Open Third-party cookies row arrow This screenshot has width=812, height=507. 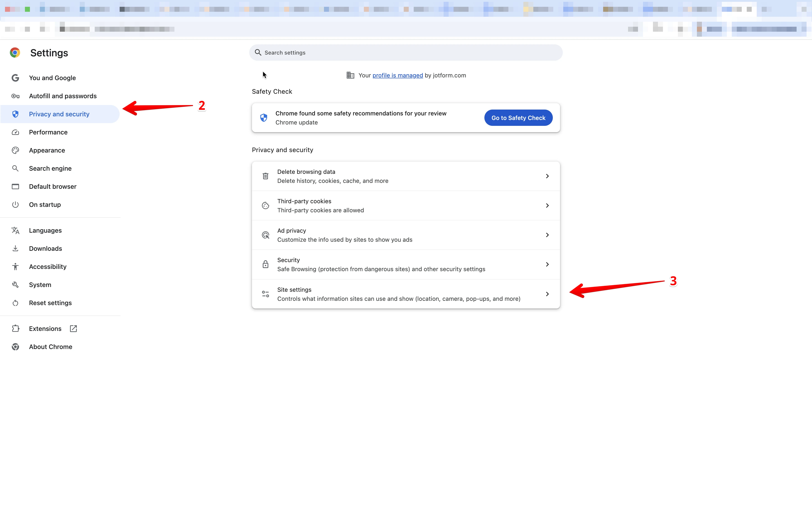547,206
